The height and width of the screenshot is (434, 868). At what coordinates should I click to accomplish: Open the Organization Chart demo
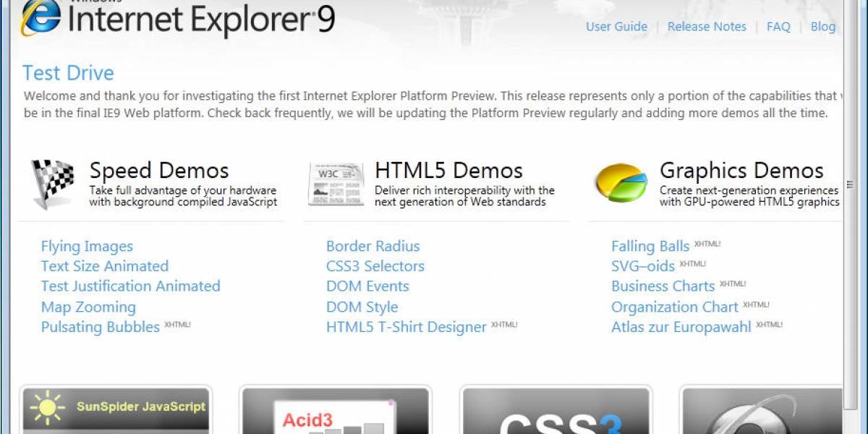pyautogui.click(x=675, y=307)
